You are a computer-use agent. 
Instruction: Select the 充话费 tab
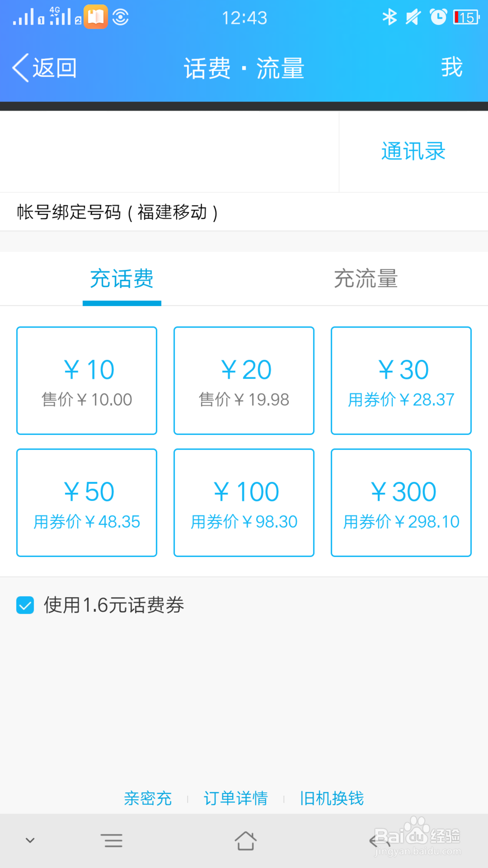[x=122, y=279]
